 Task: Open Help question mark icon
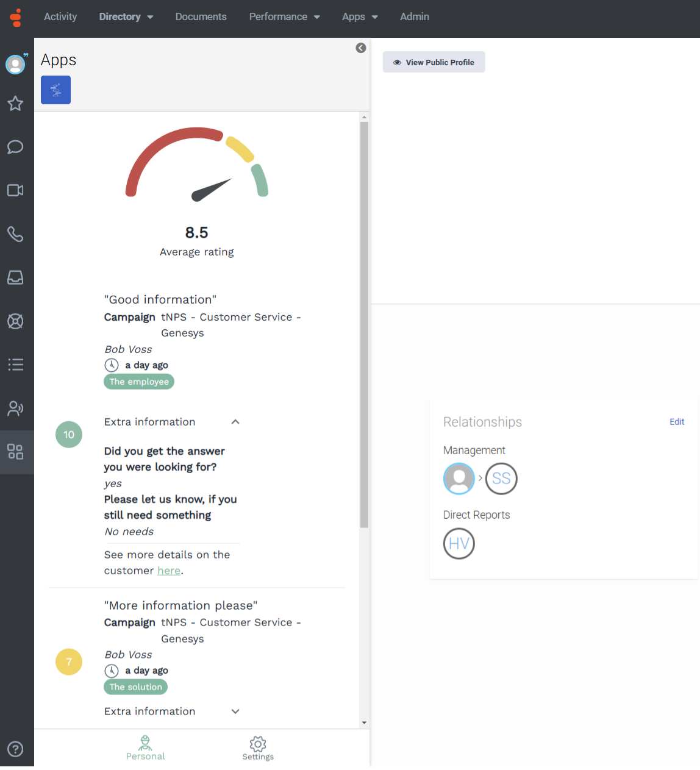(x=15, y=749)
